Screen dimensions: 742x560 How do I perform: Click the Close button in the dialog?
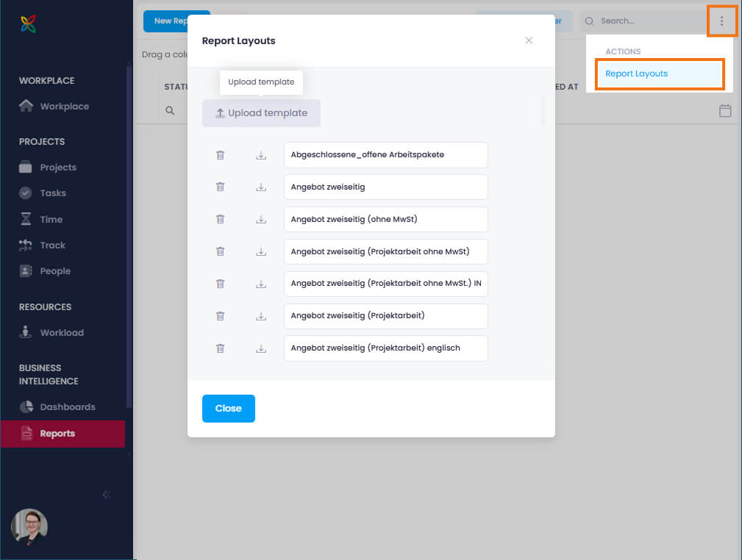[x=228, y=408]
